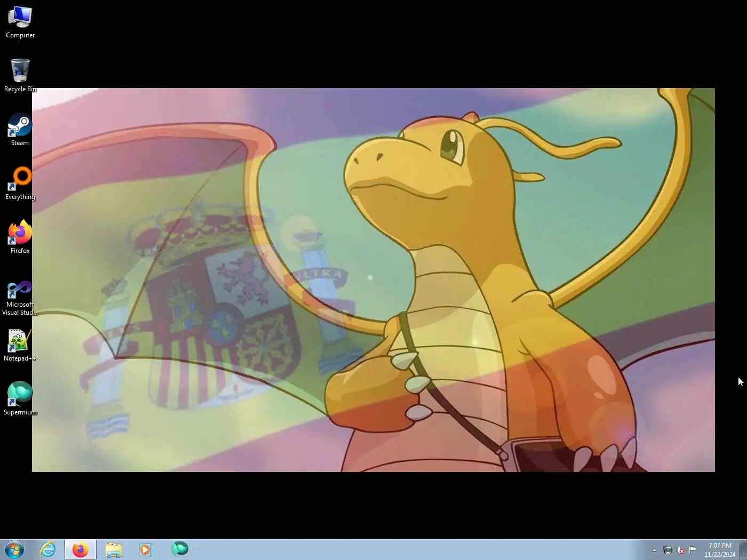Launch Internet Explorer from the taskbar
This screenshot has height=560, width=747.
[x=48, y=549]
